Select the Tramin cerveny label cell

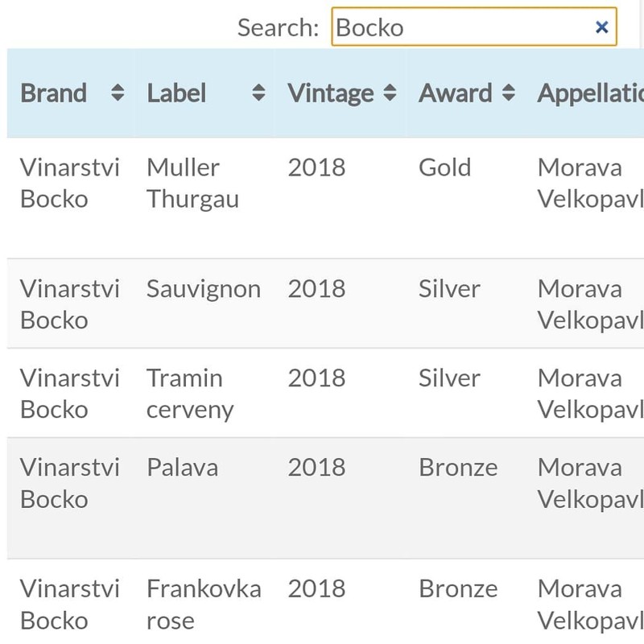[x=190, y=394]
